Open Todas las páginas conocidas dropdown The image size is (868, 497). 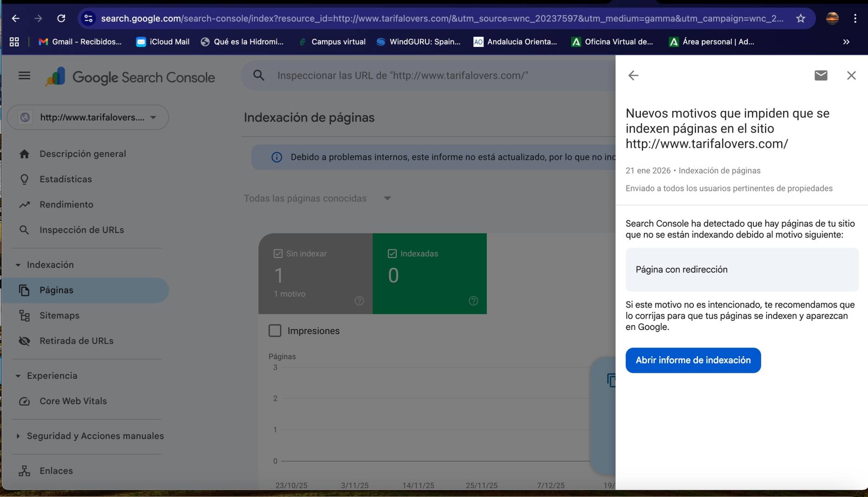[x=317, y=198]
